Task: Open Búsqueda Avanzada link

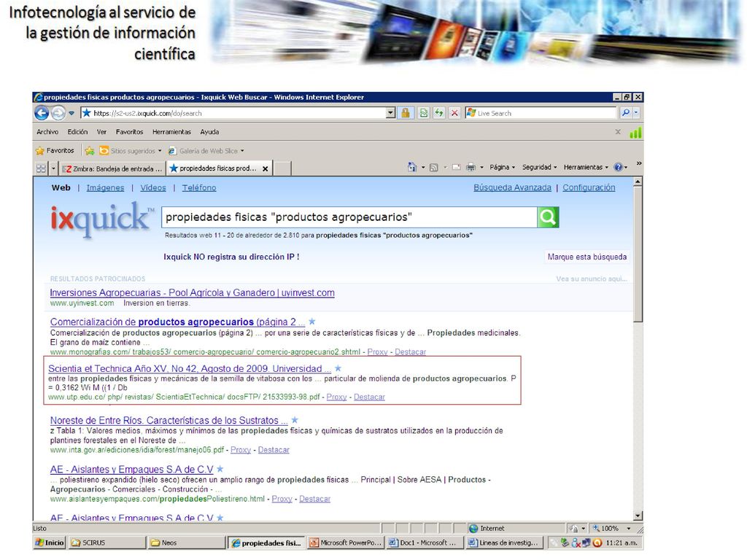Action: coord(512,187)
